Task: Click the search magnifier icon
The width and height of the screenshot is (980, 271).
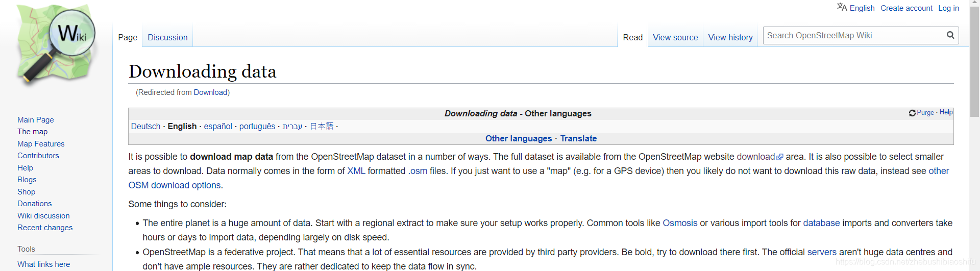Action: (x=950, y=35)
